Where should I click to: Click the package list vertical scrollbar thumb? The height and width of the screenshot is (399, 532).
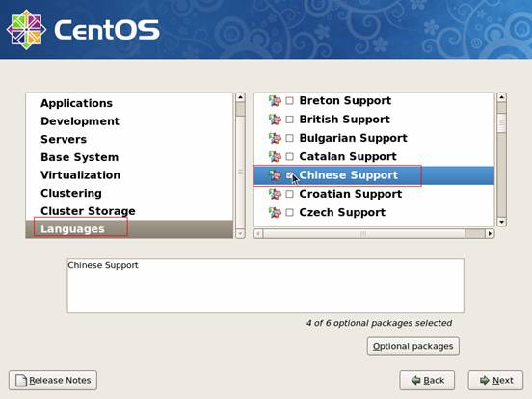(x=501, y=123)
